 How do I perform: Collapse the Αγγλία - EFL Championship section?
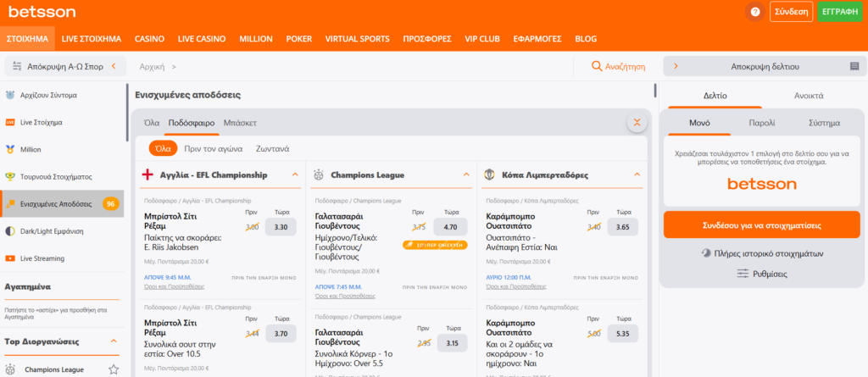(x=295, y=175)
